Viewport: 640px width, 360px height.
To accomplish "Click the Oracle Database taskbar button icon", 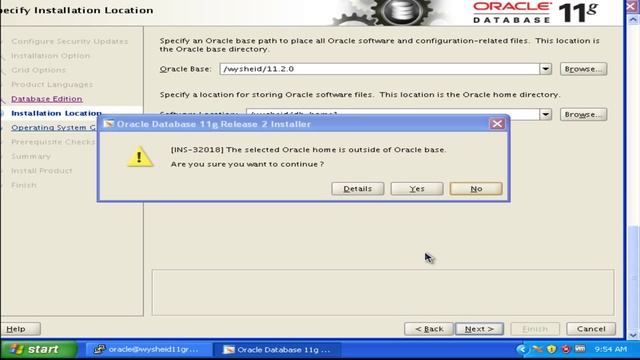I will tap(229, 349).
